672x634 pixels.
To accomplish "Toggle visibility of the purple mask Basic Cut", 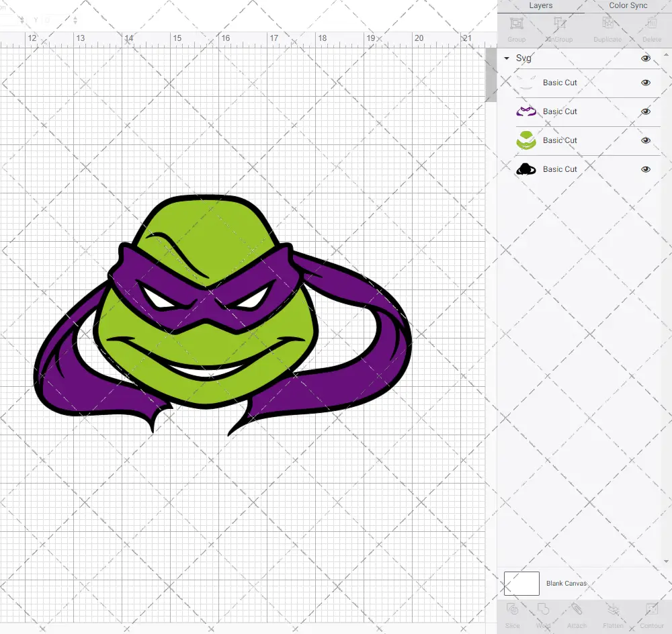I will (646, 111).
